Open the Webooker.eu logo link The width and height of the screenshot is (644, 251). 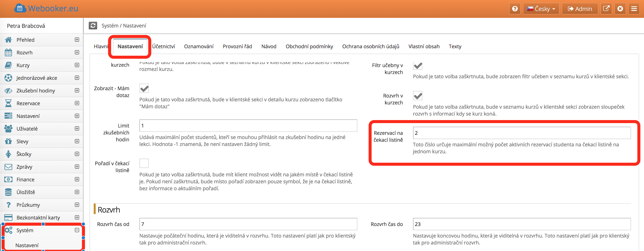pyautogui.click(x=46, y=8)
